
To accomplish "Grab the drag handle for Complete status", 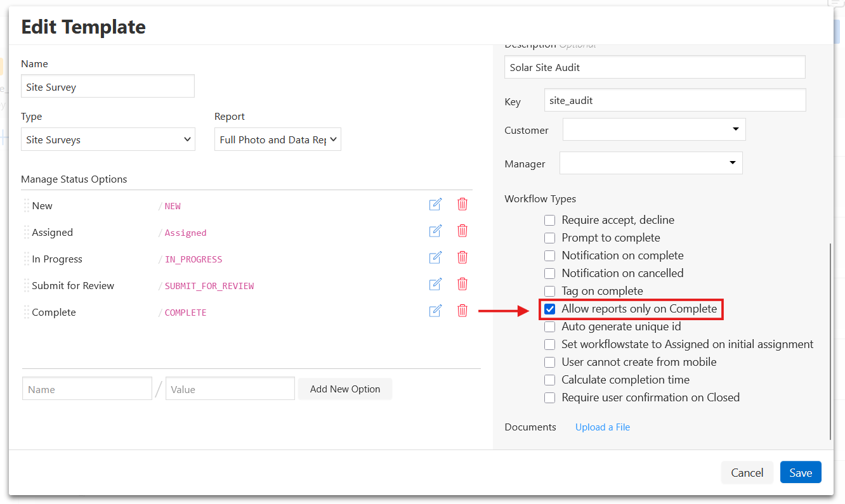I will [x=27, y=312].
